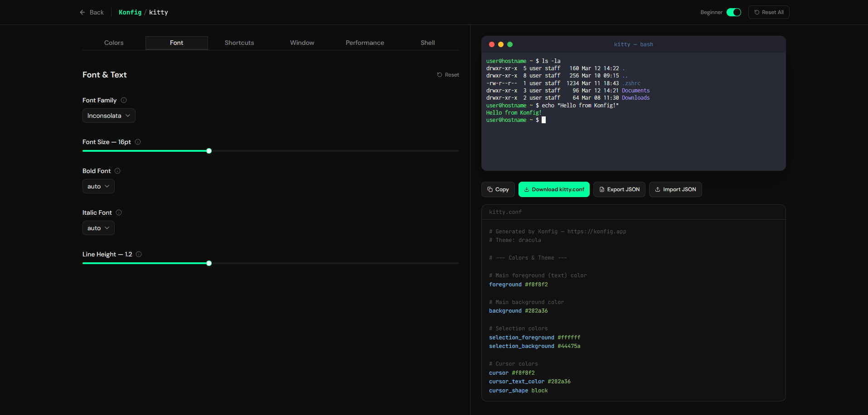
Task: Click the kitty breadcrumb title
Action: [159, 12]
